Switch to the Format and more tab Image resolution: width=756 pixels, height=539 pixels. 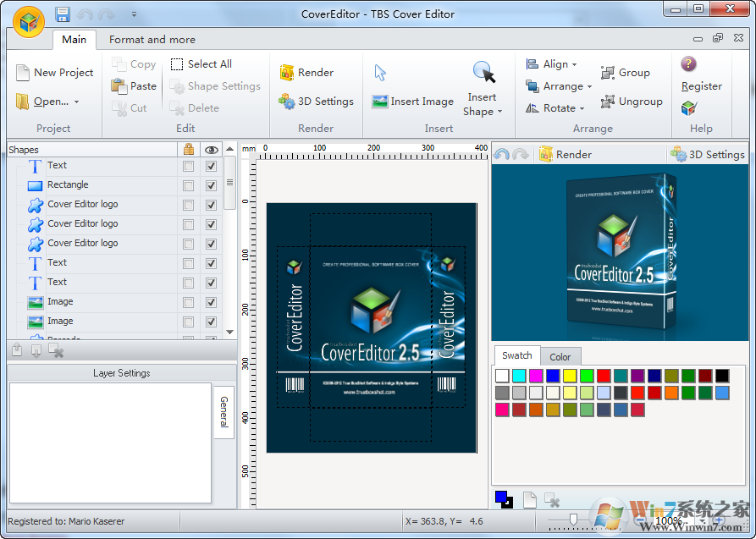click(152, 39)
